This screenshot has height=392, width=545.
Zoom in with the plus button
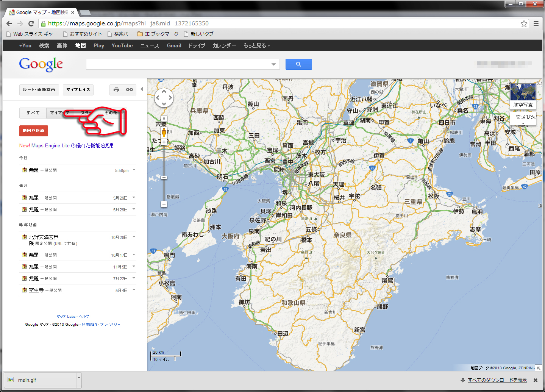pos(164,142)
